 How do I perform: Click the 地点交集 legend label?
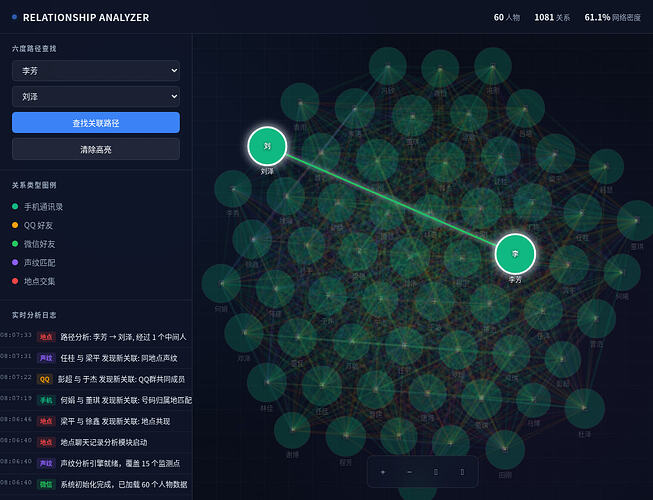tap(40, 281)
